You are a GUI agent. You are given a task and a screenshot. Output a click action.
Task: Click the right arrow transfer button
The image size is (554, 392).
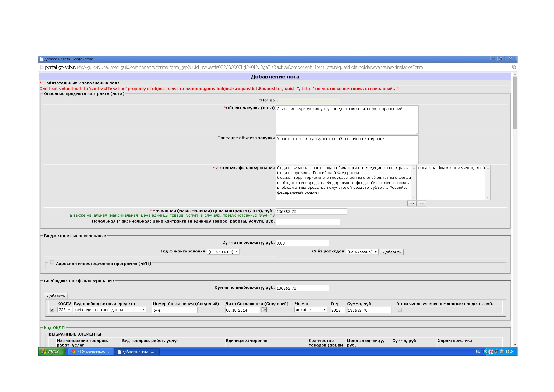tap(412, 204)
